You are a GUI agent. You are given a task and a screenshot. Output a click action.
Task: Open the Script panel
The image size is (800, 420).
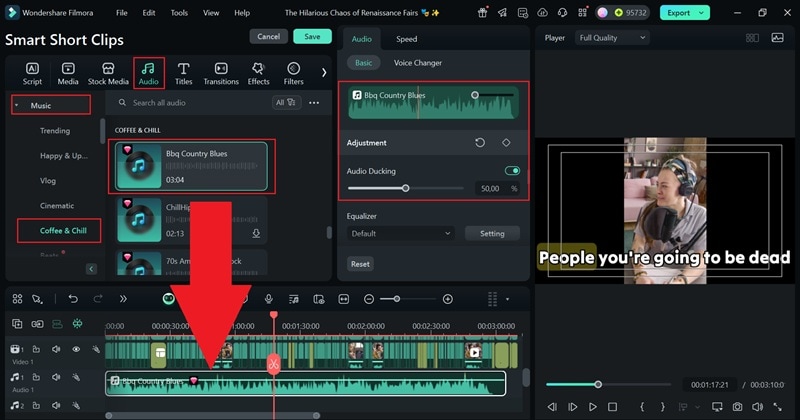32,73
